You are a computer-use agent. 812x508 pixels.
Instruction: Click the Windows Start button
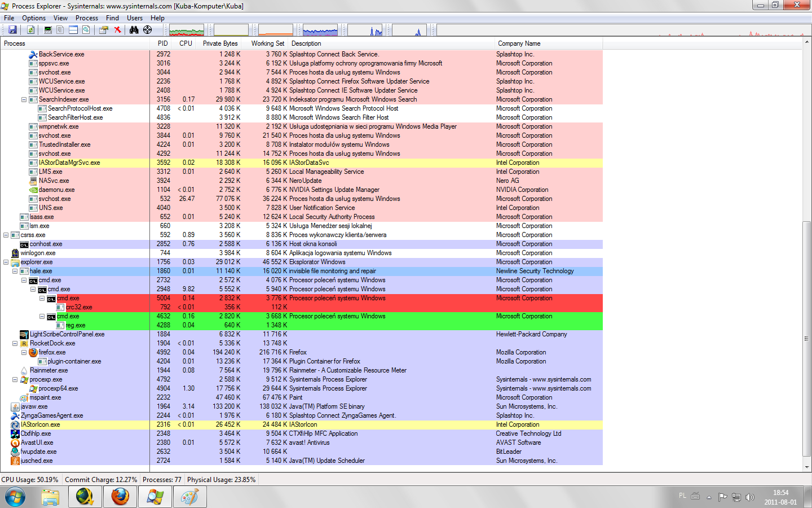tap(15, 497)
